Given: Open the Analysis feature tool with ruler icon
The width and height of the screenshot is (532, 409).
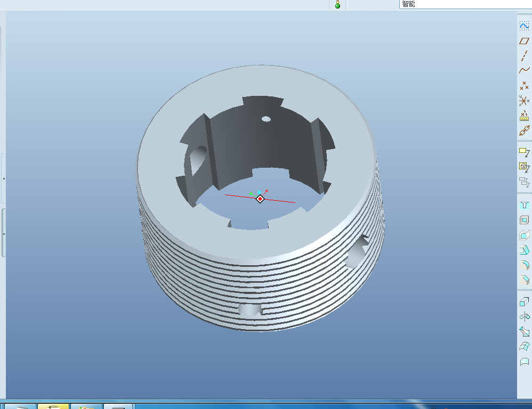Looking at the screenshot, I should coord(524,116).
